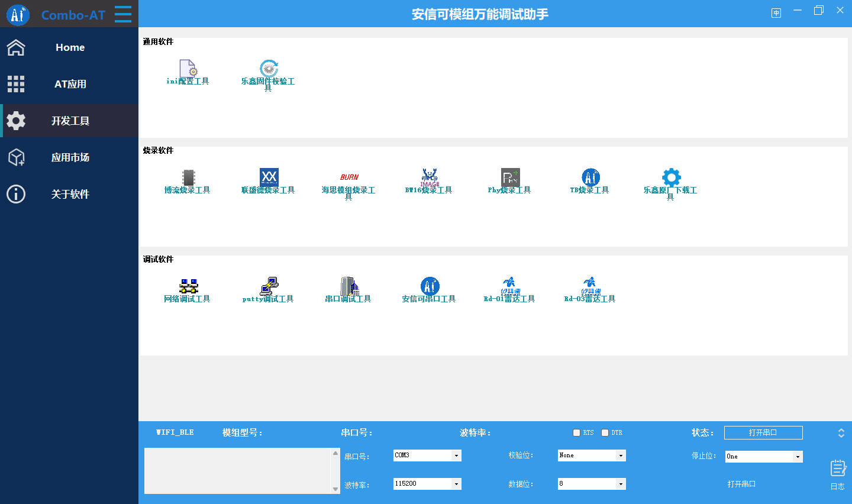Open putty调试工具 icon
This screenshot has width=852, height=504.
[x=269, y=286]
